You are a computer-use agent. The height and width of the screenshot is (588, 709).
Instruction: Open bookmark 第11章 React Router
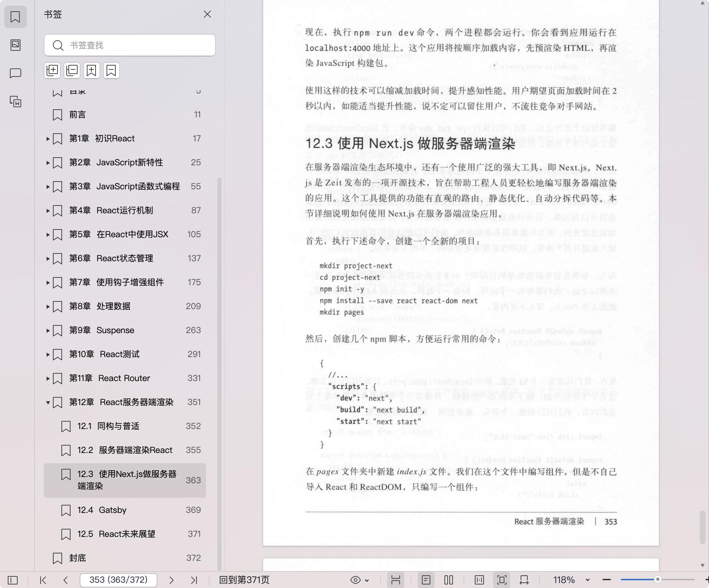click(125, 378)
